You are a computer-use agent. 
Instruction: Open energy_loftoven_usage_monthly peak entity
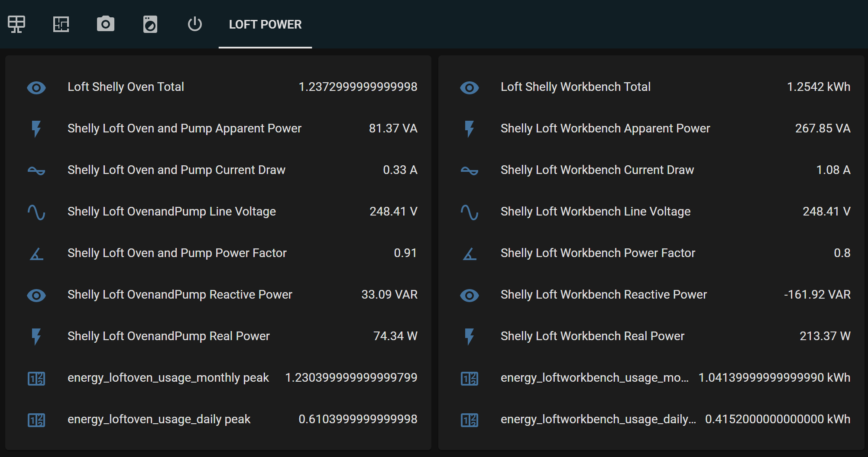[x=168, y=378]
